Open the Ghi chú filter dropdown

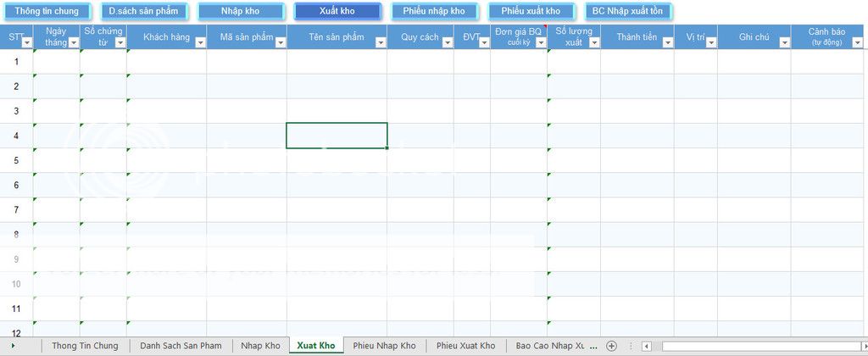point(783,42)
